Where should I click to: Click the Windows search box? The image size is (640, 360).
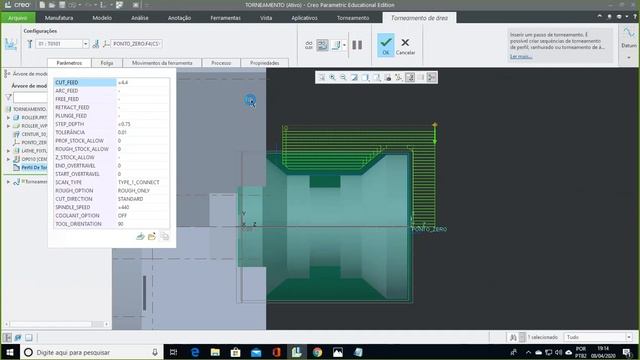91,352
